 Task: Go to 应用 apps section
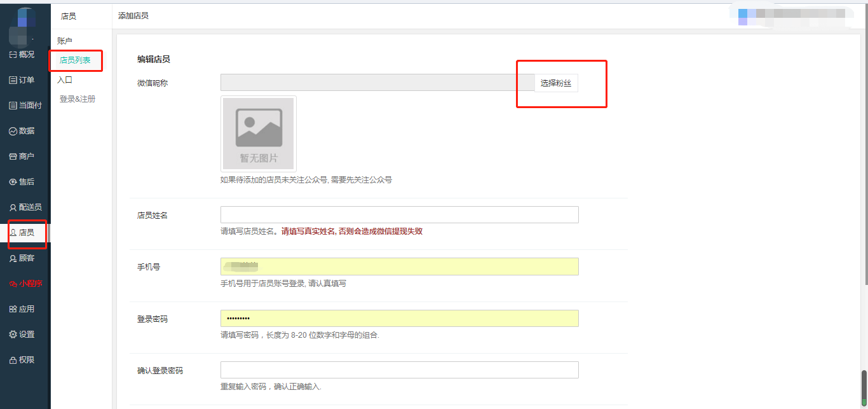tap(22, 309)
